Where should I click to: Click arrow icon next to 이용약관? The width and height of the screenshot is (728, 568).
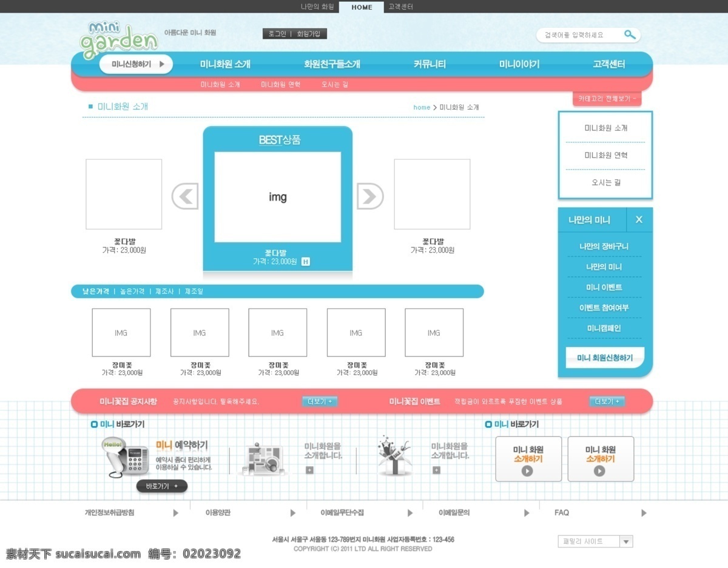tap(293, 513)
